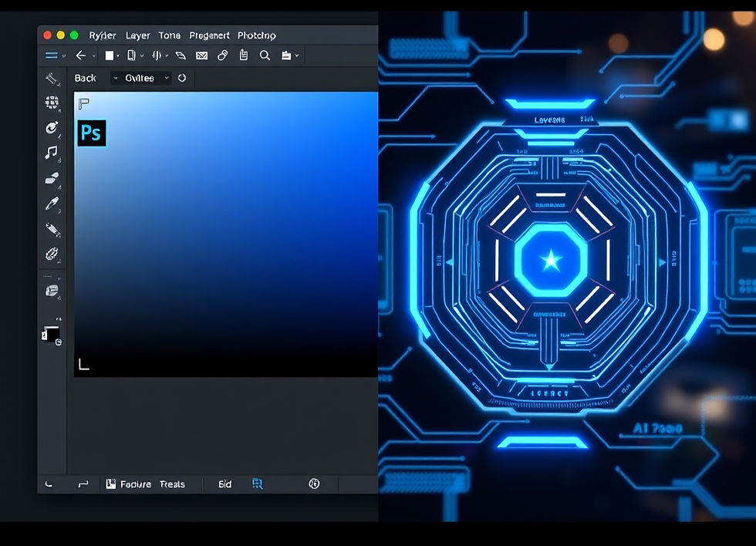
Task: Click the mobile device icon in toolbar
Action: point(131,56)
